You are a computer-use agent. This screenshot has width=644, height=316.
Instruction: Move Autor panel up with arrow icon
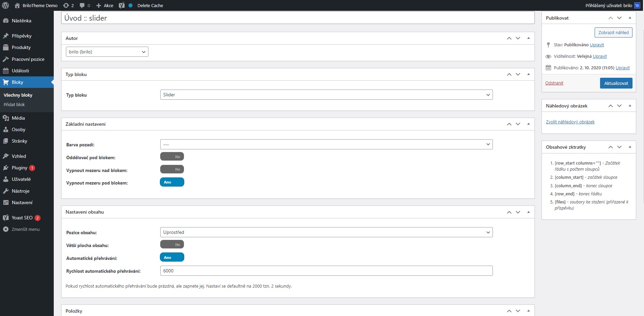[x=509, y=38]
